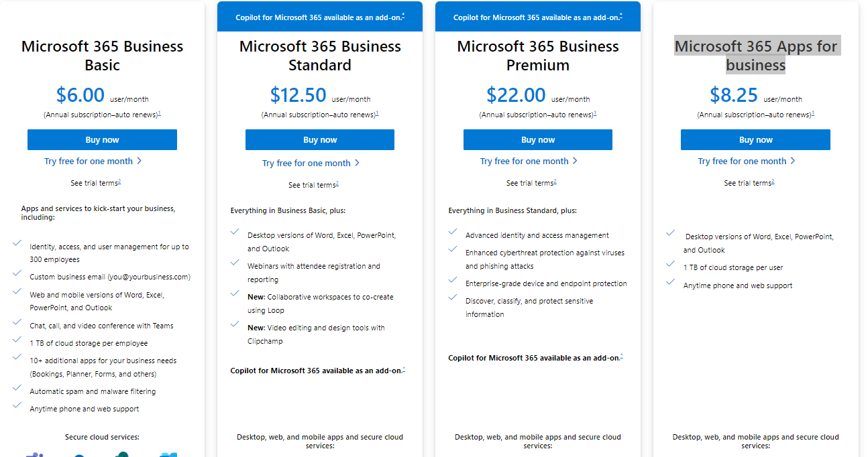Click Buy now for Microsoft 365 Apps for business
Image resolution: width=868 pixels, height=457 pixels.
point(755,139)
